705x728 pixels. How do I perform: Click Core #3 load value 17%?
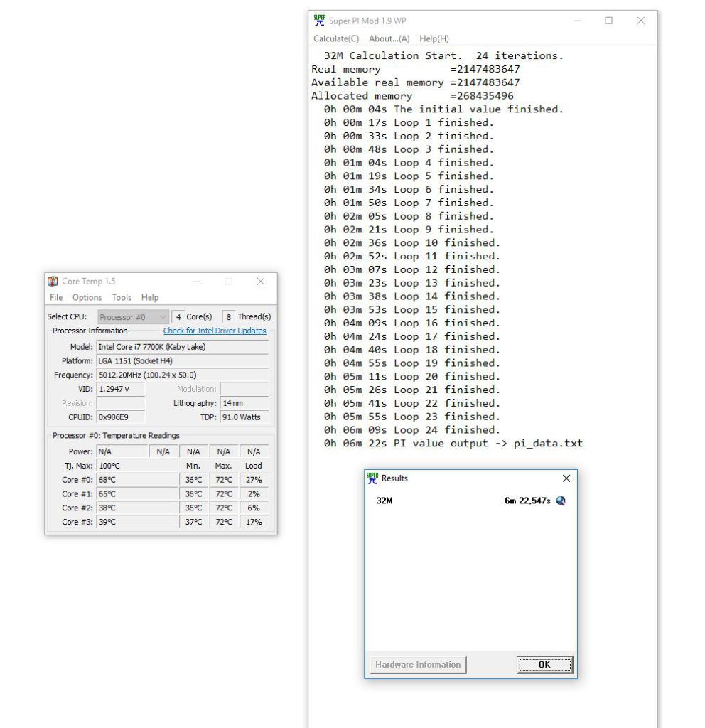(254, 522)
